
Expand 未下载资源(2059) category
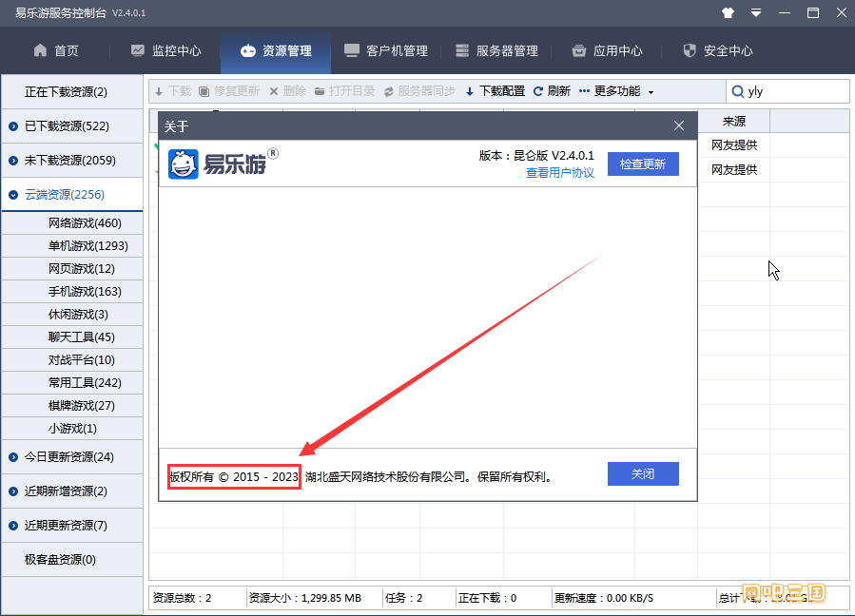(x=72, y=161)
